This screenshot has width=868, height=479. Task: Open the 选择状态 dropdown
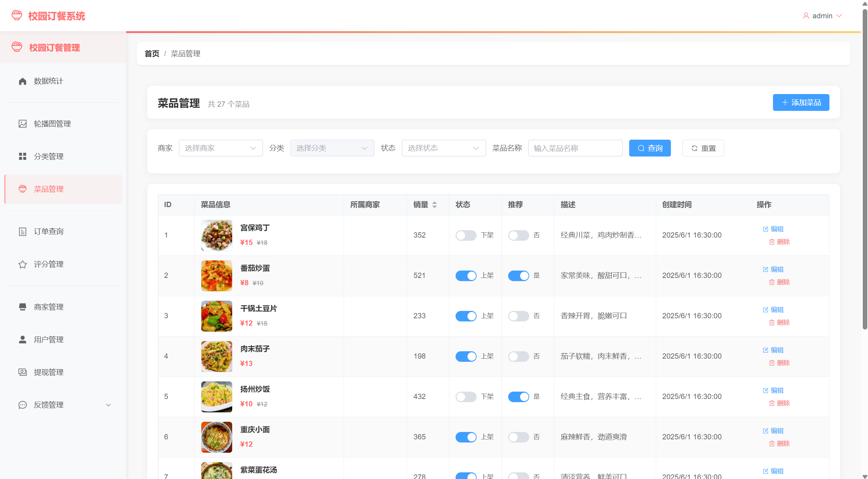(444, 148)
